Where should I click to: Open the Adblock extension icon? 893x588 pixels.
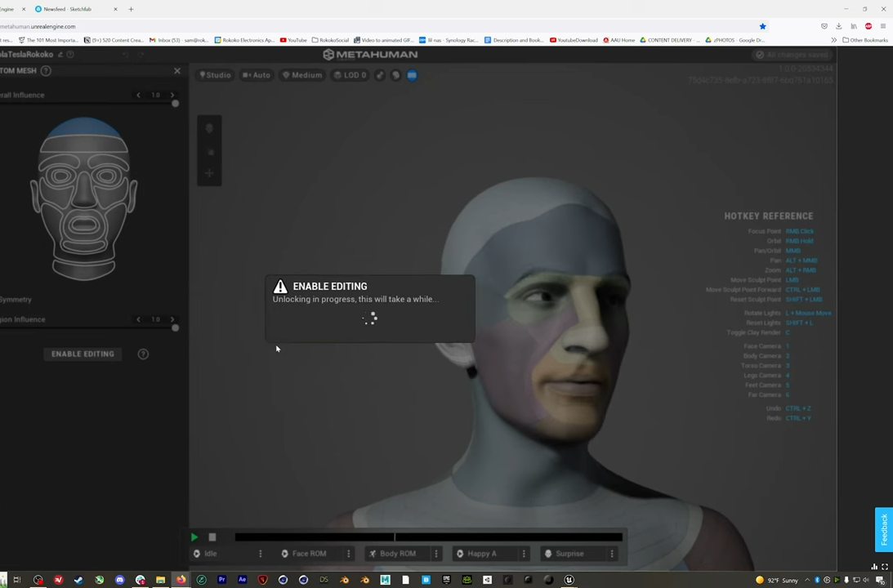(x=868, y=26)
